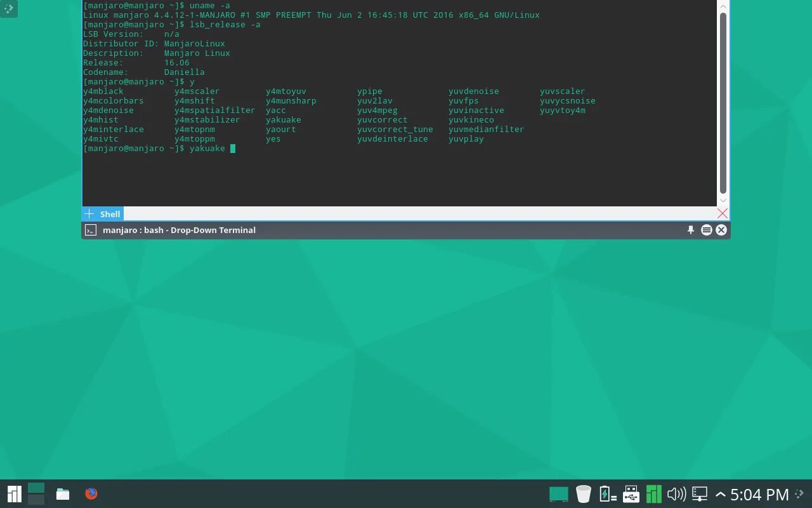
Task: Click the 'yuyvtoy4m' entry
Action: (x=563, y=110)
